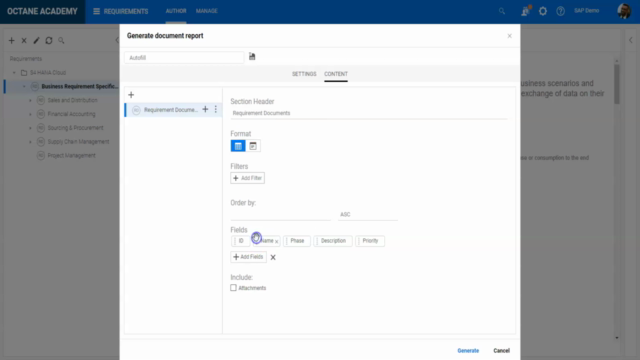Image resolution: width=640 pixels, height=360 pixels.
Task: Select document view format icon
Action: pos(253,146)
